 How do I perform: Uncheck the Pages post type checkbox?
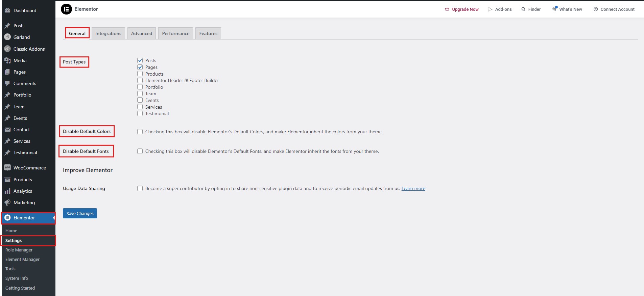[140, 67]
